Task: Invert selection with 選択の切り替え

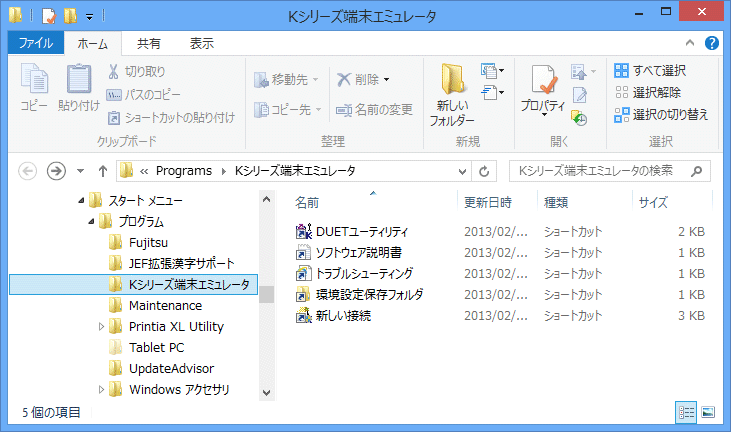Action: [661, 114]
